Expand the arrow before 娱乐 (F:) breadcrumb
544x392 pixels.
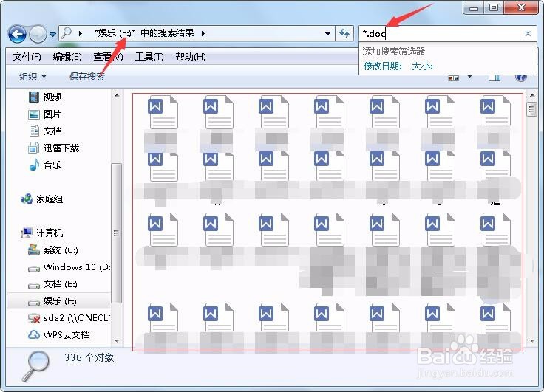[81, 34]
